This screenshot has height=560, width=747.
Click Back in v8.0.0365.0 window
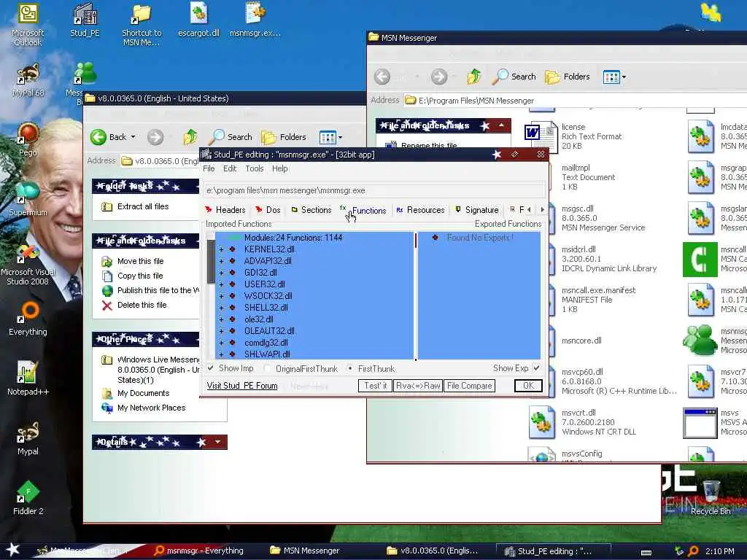109,137
